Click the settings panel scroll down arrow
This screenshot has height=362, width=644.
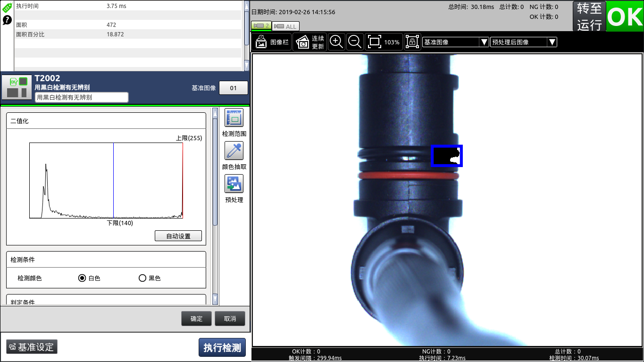tap(215, 299)
